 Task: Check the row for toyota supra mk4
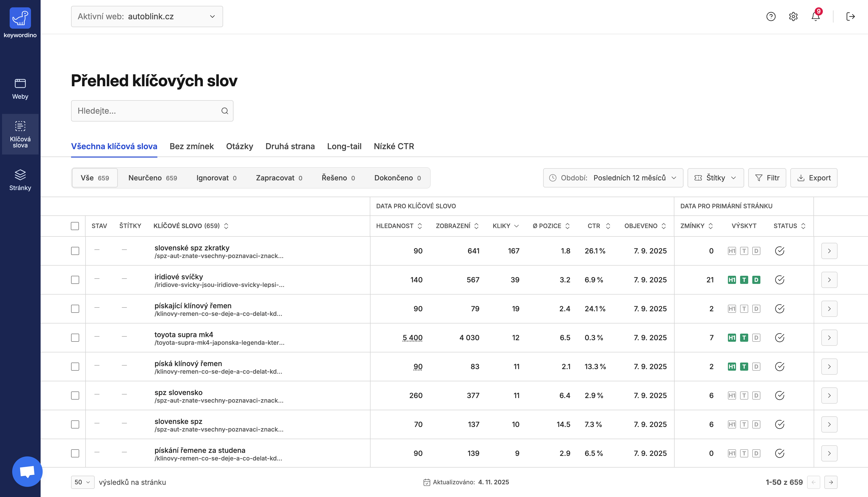[75, 338]
